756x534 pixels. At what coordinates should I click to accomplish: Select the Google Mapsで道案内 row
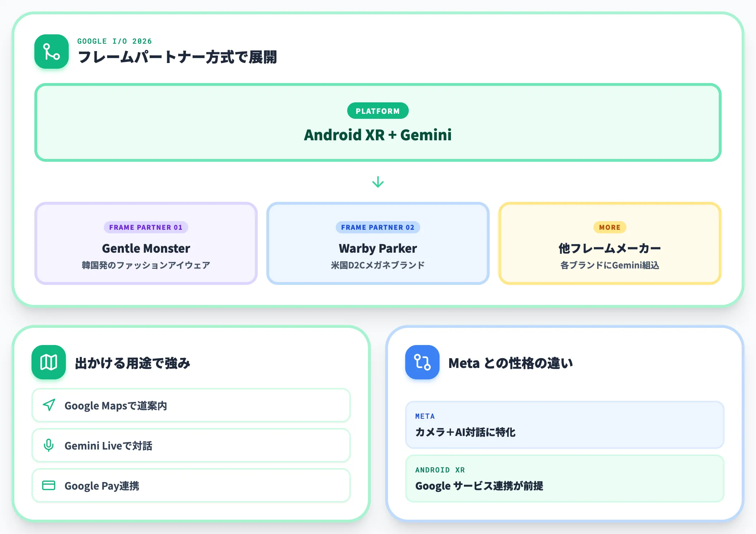click(x=191, y=405)
